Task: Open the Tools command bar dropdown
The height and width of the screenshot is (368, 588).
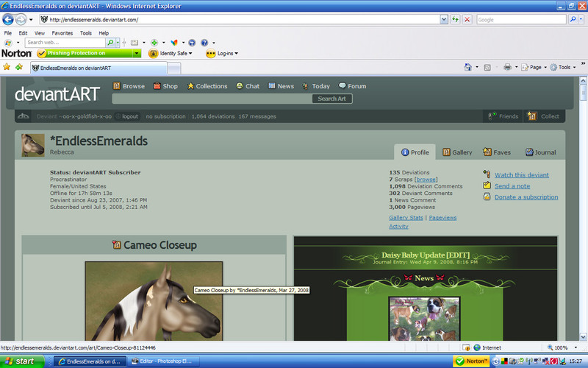Action: tap(574, 68)
